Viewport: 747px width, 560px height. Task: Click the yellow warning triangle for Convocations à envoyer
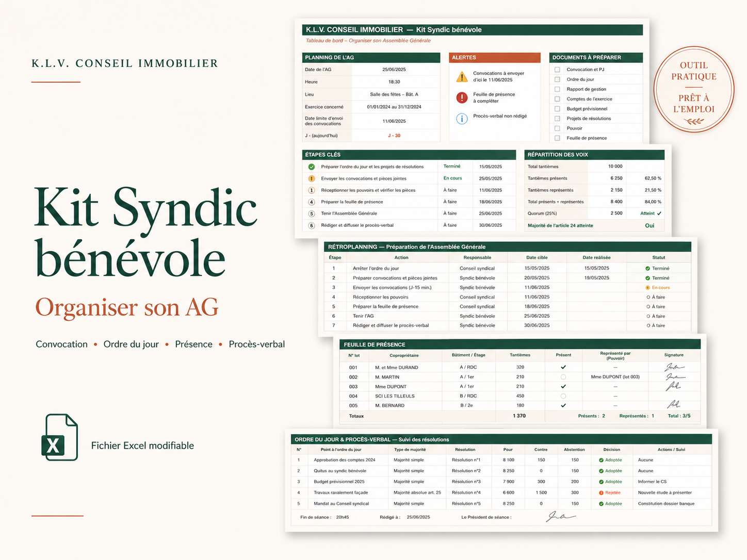tap(462, 77)
